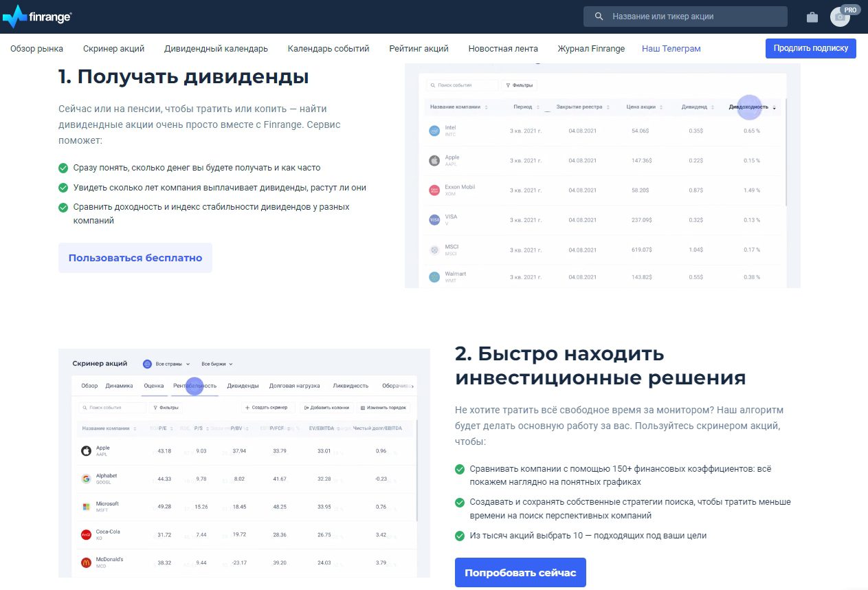The height and width of the screenshot is (590, 868).
Task: Open the briefcase icon near the profile
Action: click(812, 17)
